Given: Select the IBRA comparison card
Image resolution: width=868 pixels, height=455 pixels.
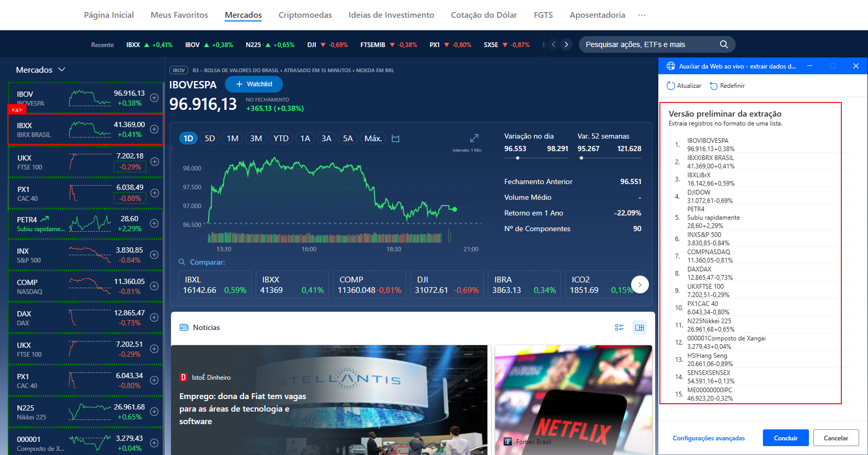Looking at the screenshot, I should point(524,285).
